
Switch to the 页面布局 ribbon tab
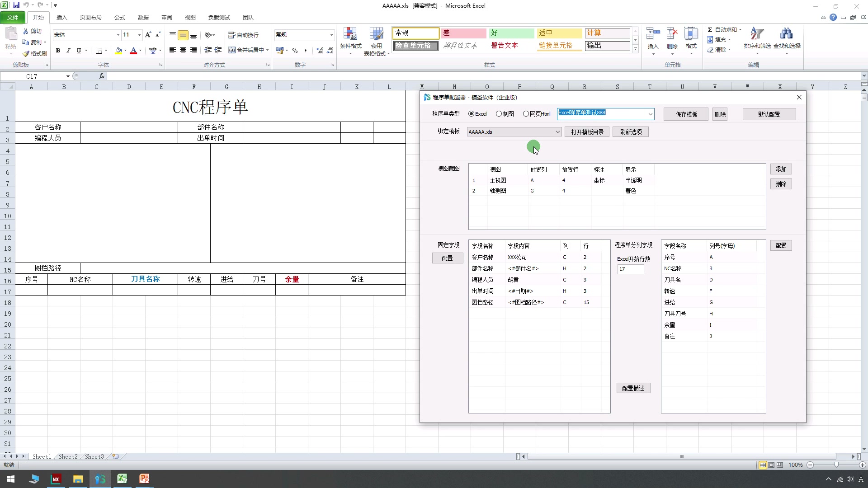pos(90,18)
